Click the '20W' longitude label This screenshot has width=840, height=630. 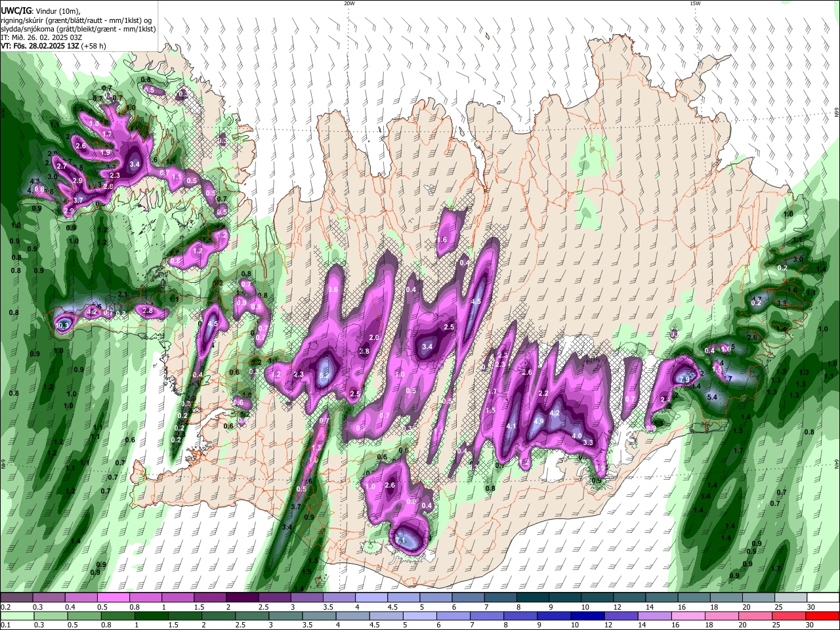[349, 3]
